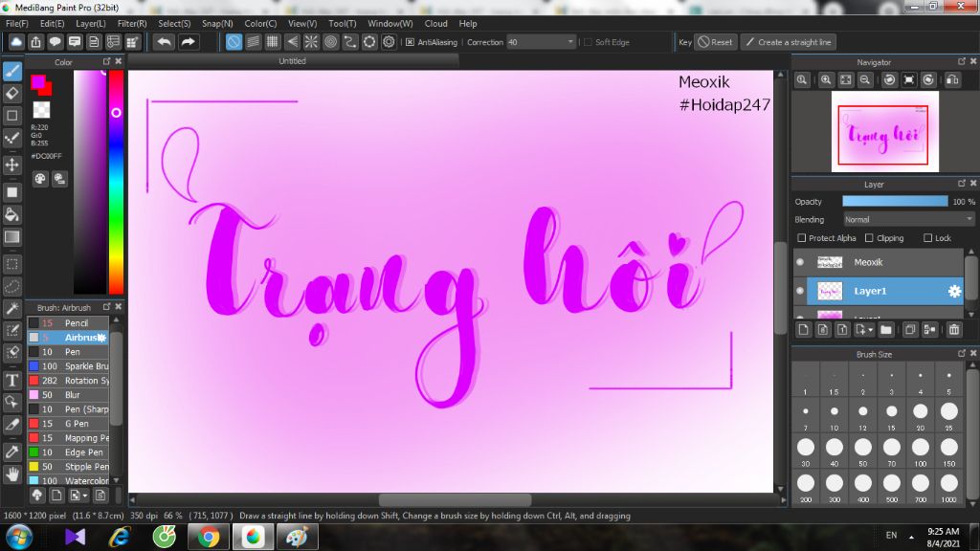Viewport: 980px width, 551px height.
Task: Zoom in using Navigator plus icon
Action: (826, 80)
